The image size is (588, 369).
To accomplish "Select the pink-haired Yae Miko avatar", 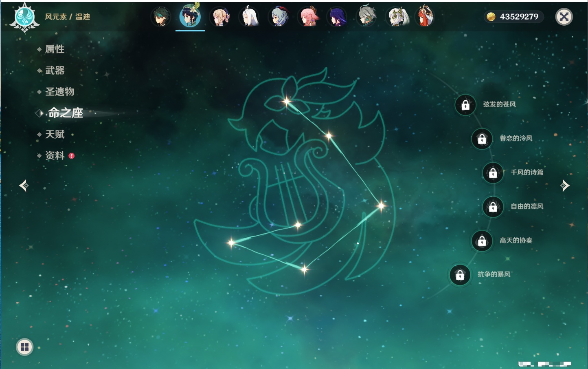I will point(308,17).
